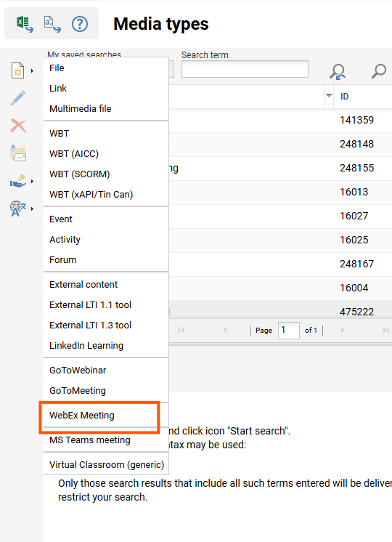Image resolution: width=392 pixels, height=542 pixels.
Task: Click the pencil edit icon
Action: pos(18,98)
